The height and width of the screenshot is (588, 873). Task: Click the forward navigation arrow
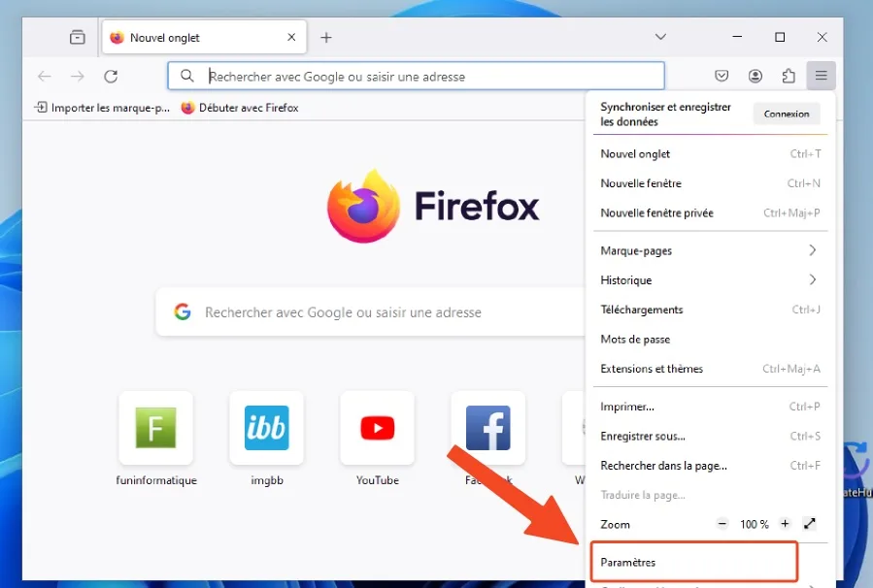click(77, 76)
